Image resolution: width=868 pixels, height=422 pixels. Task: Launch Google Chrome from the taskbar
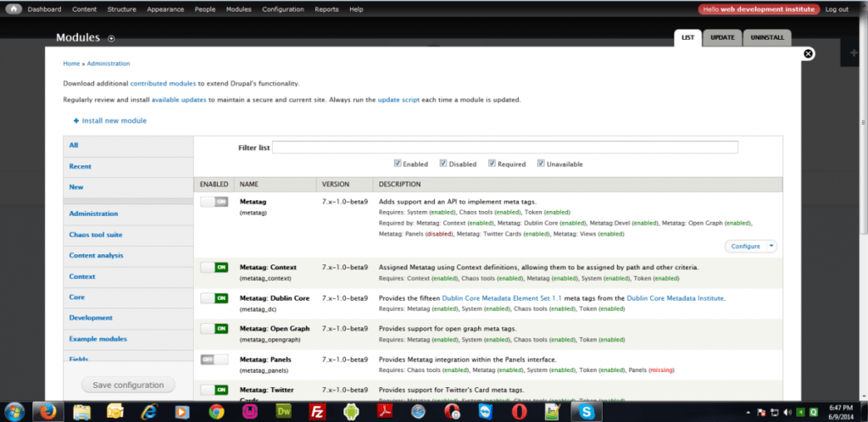tap(215, 411)
